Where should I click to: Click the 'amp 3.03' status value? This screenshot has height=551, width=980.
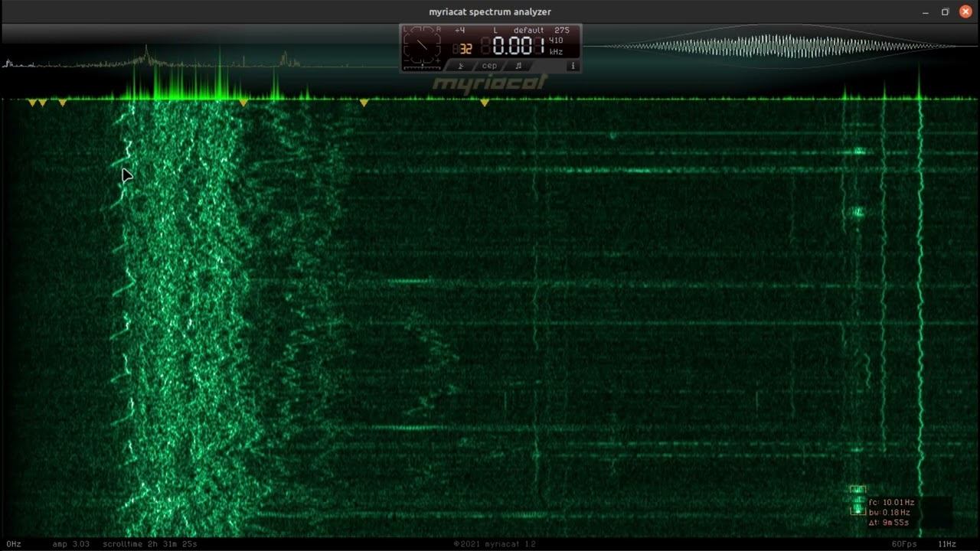click(70, 544)
